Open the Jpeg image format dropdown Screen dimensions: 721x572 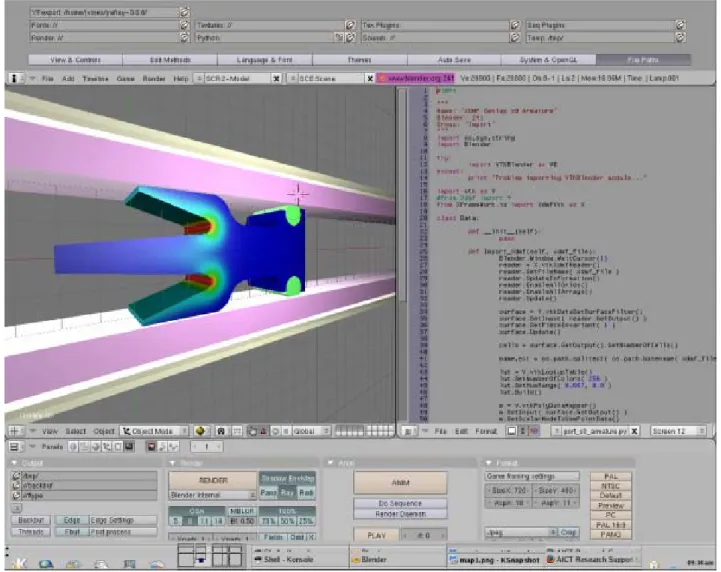point(521,532)
